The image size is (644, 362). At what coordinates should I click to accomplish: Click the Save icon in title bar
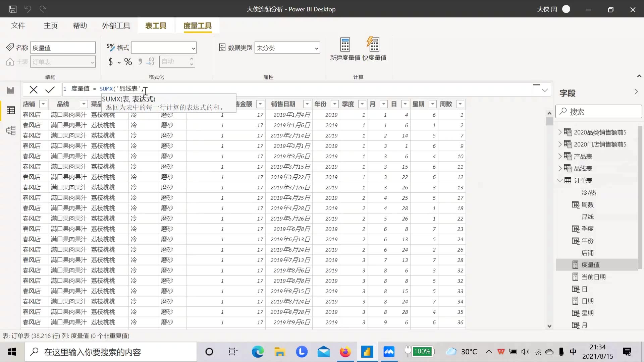click(x=13, y=9)
